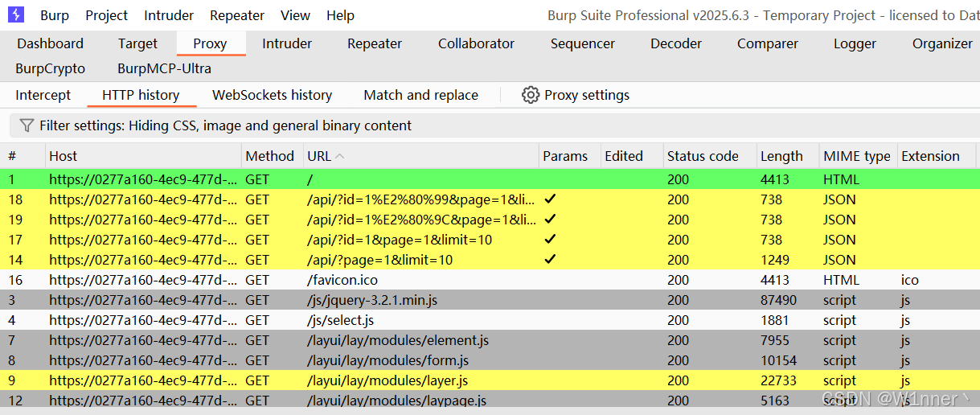Viewport: 980px width, 415px height.
Task: Sort by the # column header
Action: 23,156
